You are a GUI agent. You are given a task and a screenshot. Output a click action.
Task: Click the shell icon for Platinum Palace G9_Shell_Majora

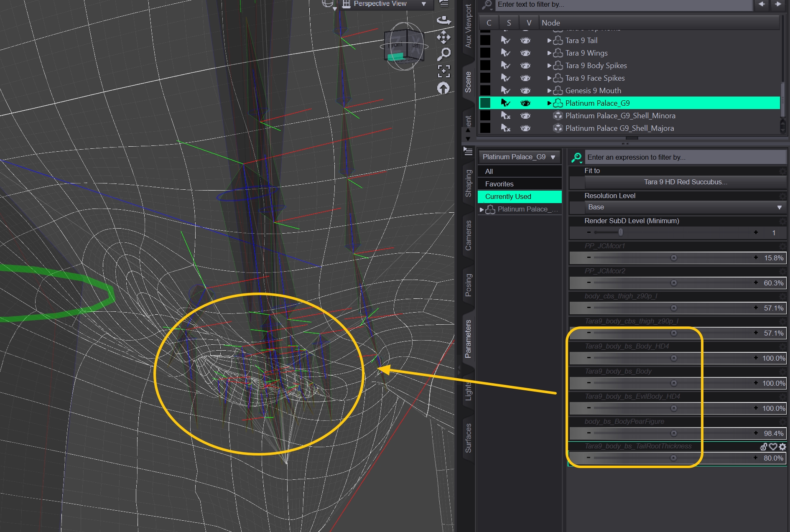[x=558, y=128]
